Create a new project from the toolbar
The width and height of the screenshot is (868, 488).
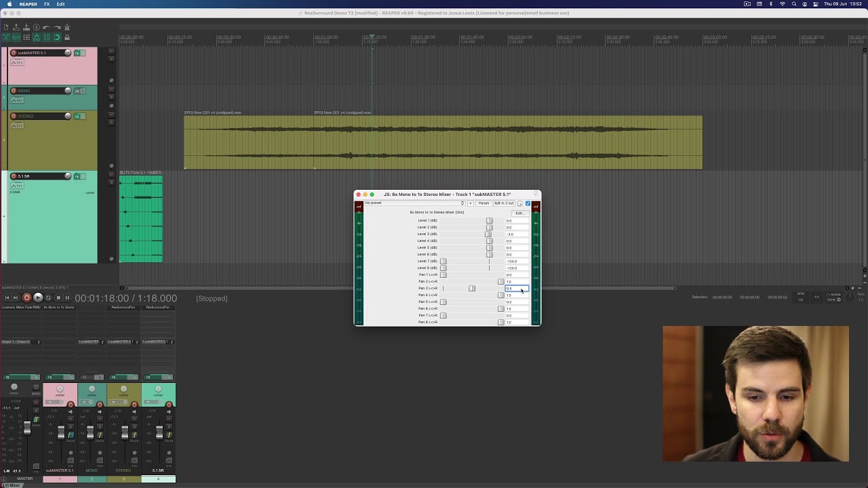point(6,27)
